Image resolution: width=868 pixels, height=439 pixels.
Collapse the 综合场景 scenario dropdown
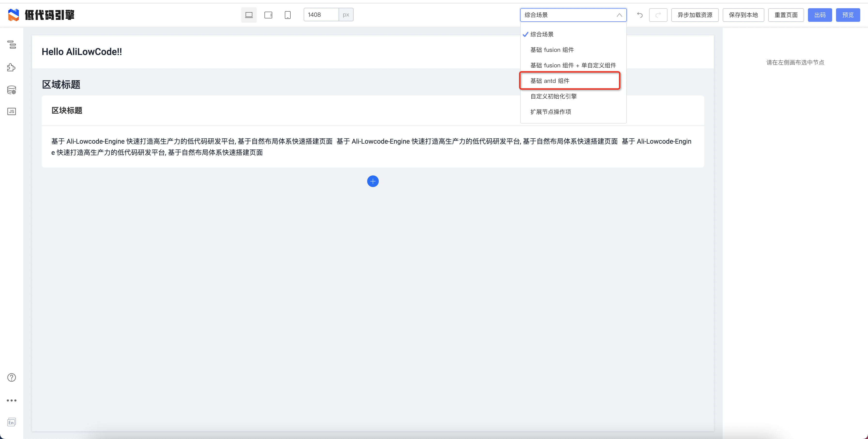(x=573, y=15)
